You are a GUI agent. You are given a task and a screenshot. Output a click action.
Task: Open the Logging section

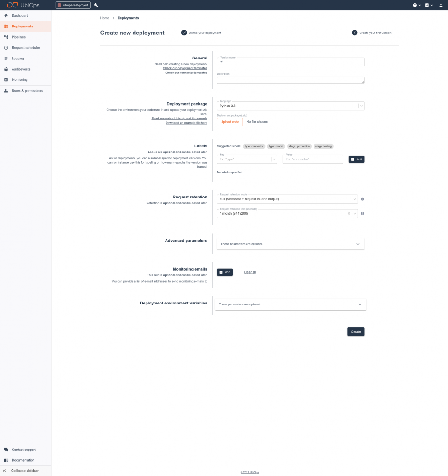[x=17, y=58]
